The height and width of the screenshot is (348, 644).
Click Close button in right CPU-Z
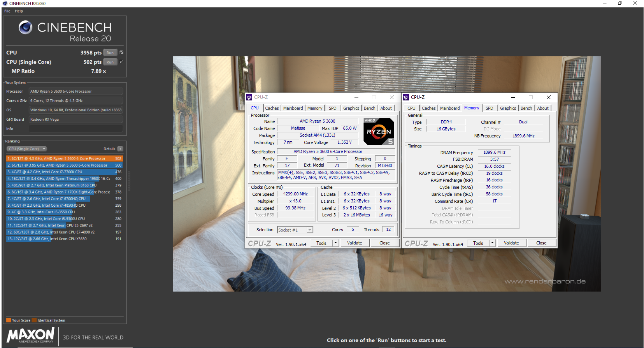click(x=541, y=243)
